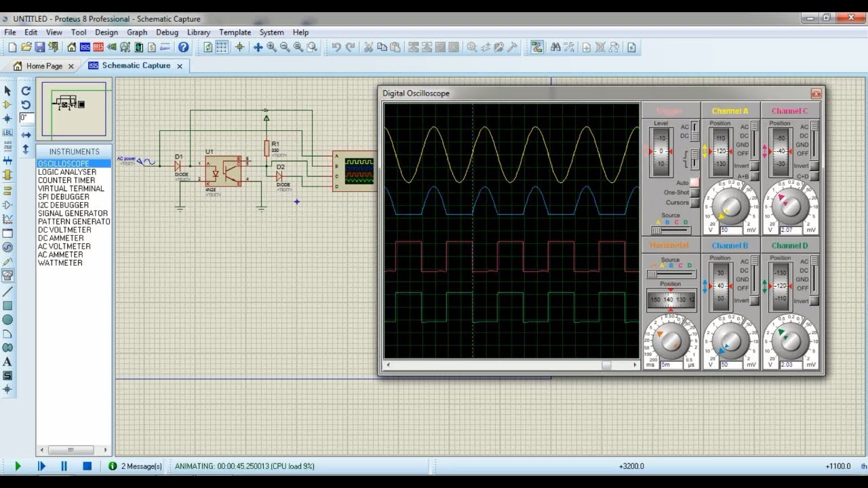Select the Wire Label LBL tool
Viewport: 868px width, 488px height.
pos(7,133)
